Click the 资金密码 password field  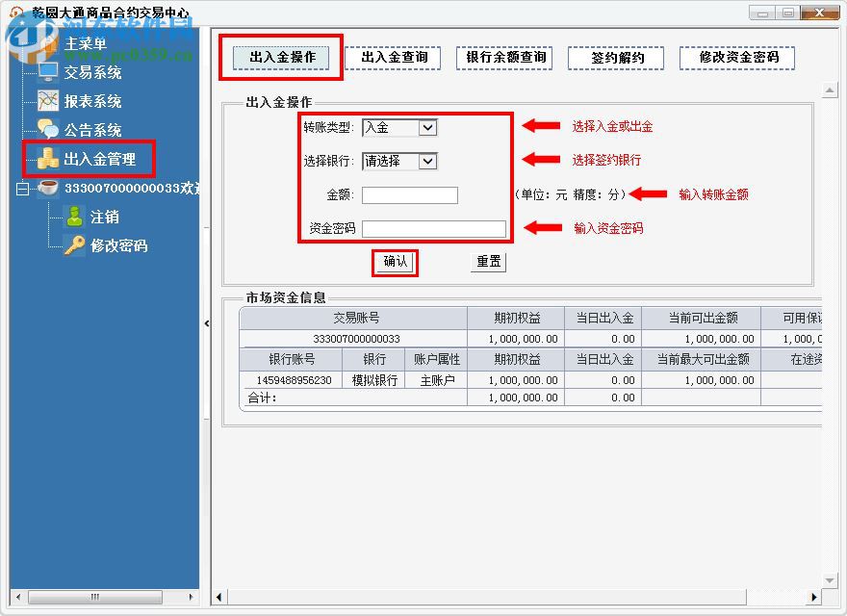tap(435, 228)
